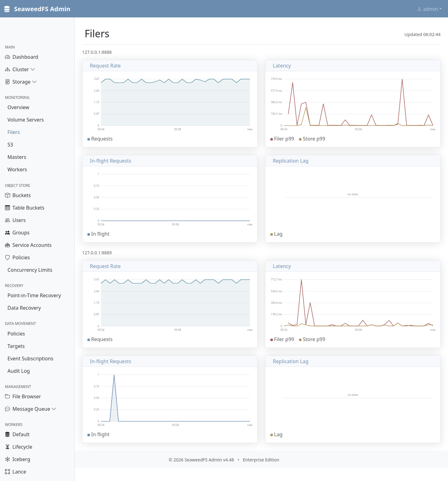Toggle Store p99 legend swatch for filer 8889
448x481 pixels.
pyautogui.click(x=300, y=340)
